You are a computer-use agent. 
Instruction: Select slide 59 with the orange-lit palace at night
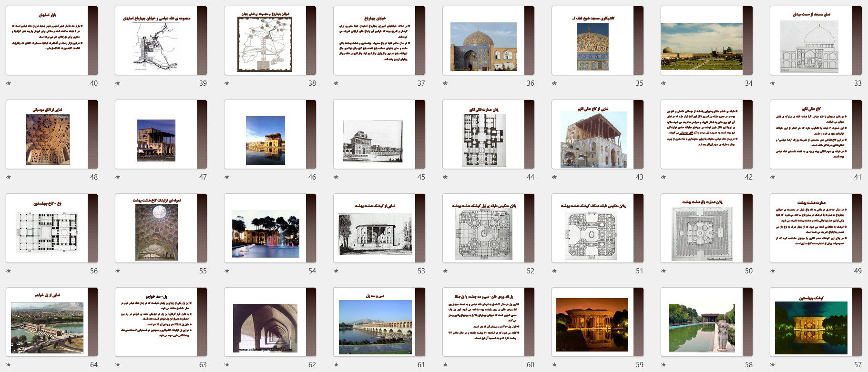[x=597, y=322]
